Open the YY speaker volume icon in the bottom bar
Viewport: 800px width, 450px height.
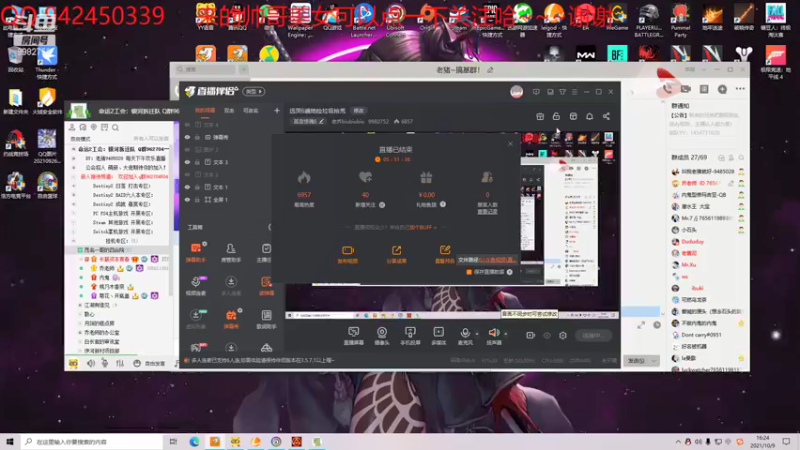tap(91, 363)
